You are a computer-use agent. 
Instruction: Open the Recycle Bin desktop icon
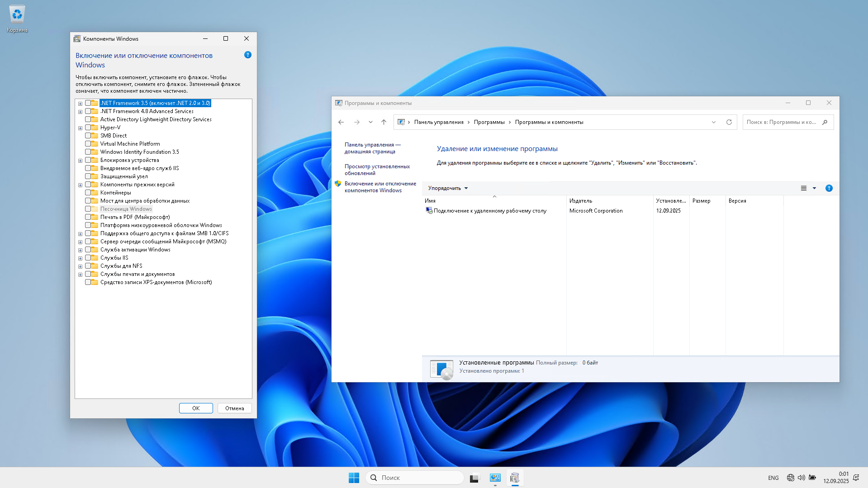pos(17,19)
